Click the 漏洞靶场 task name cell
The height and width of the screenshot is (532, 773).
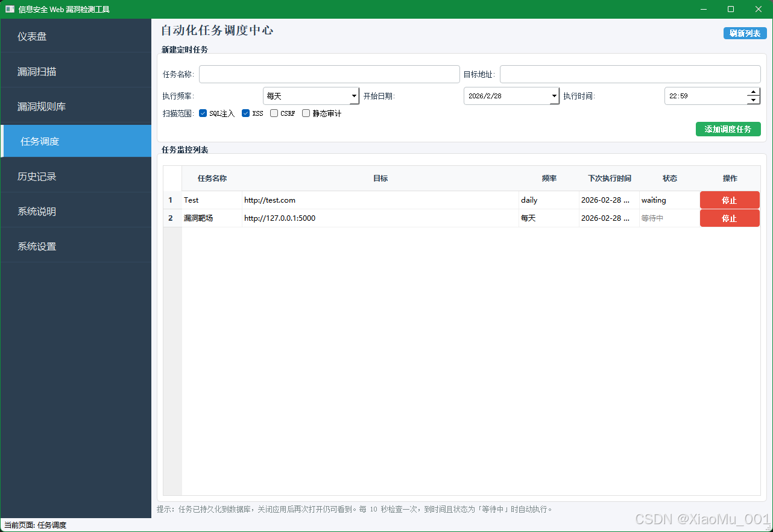coord(212,218)
